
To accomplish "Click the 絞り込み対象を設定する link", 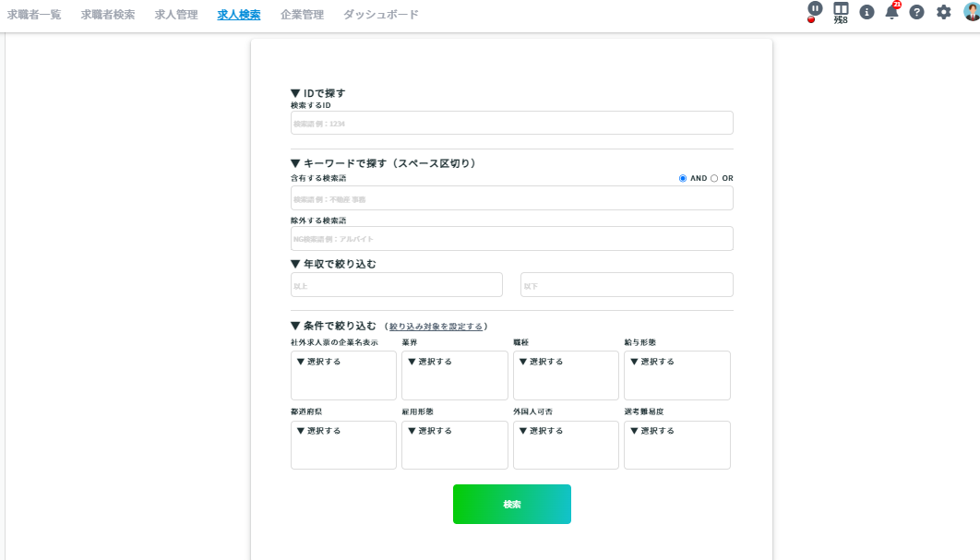I will point(436,327).
